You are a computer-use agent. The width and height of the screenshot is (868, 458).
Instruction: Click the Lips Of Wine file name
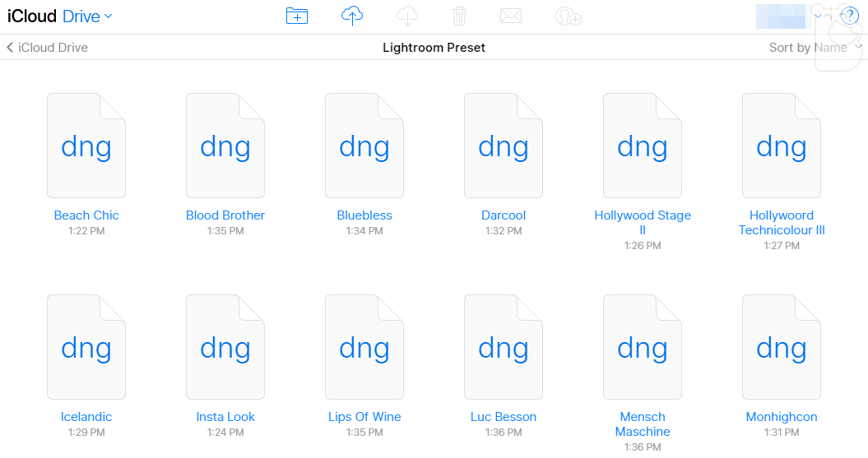click(364, 417)
